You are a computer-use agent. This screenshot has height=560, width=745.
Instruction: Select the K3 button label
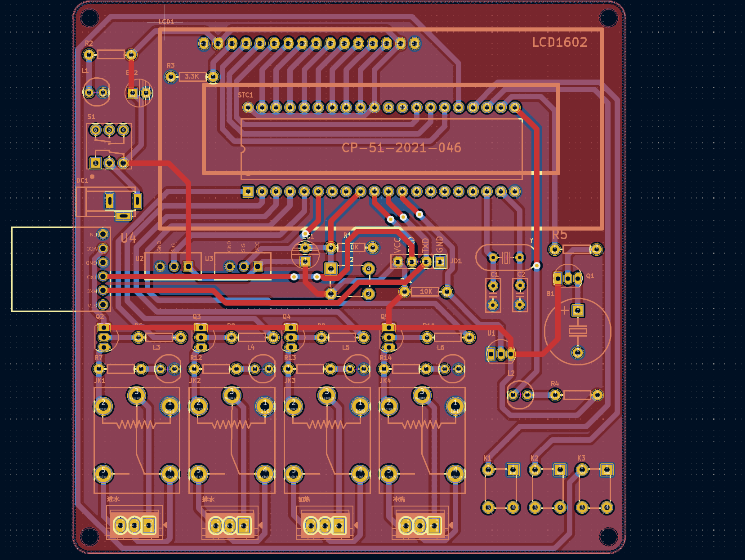point(581,458)
